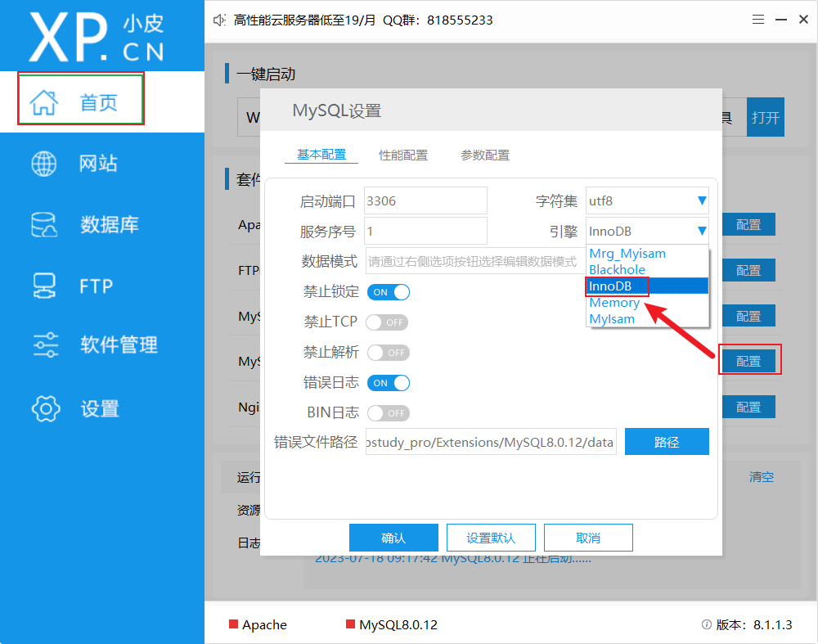Click the 数据模式 input field

[x=474, y=261]
